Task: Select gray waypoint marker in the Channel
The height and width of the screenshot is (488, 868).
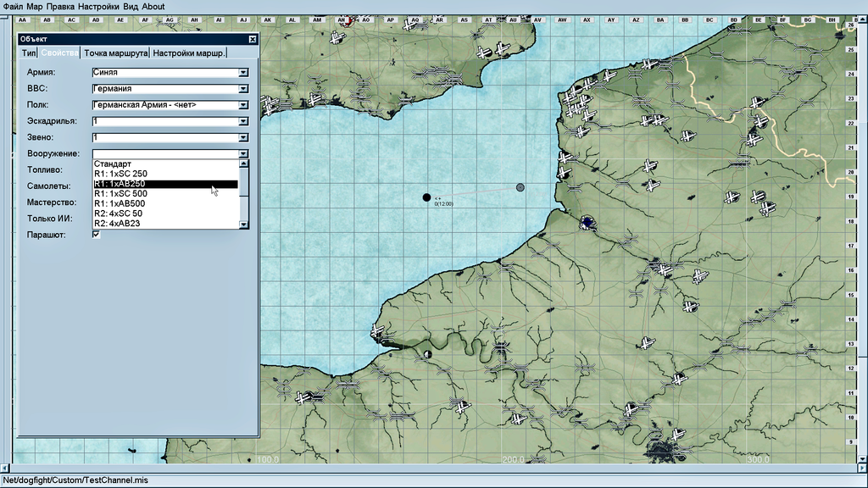Action: (x=520, y=187)
